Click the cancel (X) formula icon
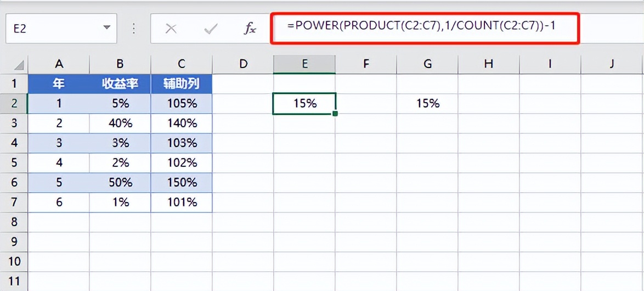This screenshot has height=291, width=644. click(x=171, y=29)
